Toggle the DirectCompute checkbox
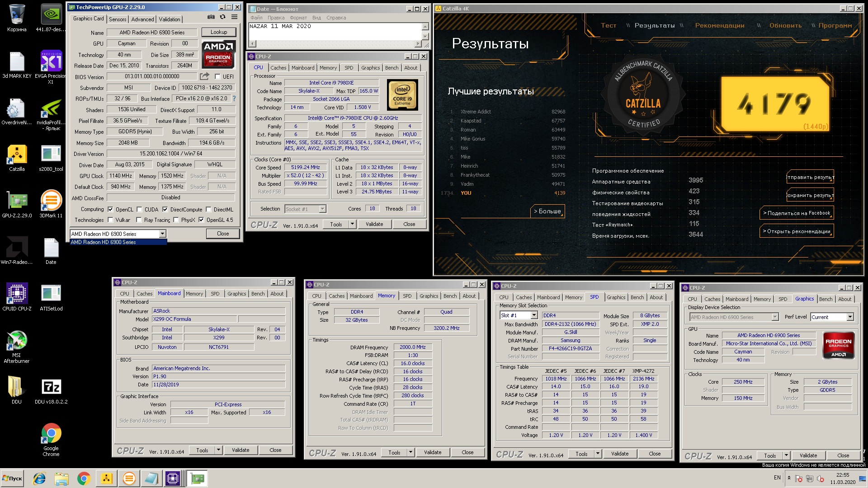This screenshot has width=868, height=488. (x=165, y=209)
